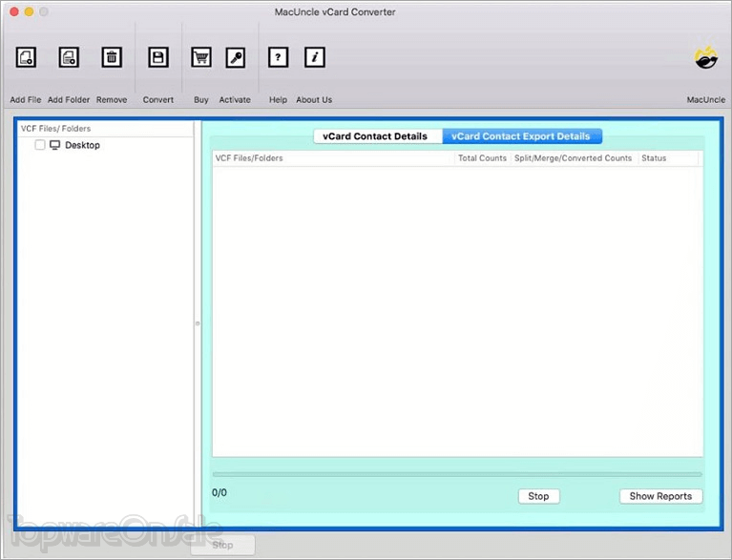Image resolution: width=732 pixels, height=560 pixels.
Task: Click the Add File label text
Action: [x=26, y=100]
